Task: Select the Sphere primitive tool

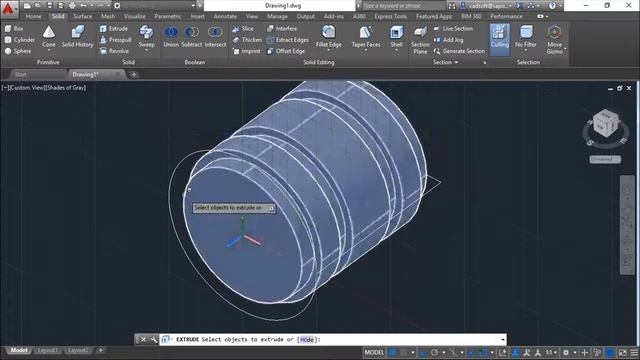Action: coord(18,51)
